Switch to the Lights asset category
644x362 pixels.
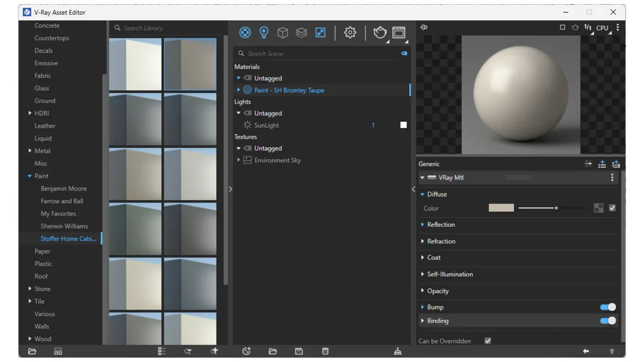click(264, 33)
